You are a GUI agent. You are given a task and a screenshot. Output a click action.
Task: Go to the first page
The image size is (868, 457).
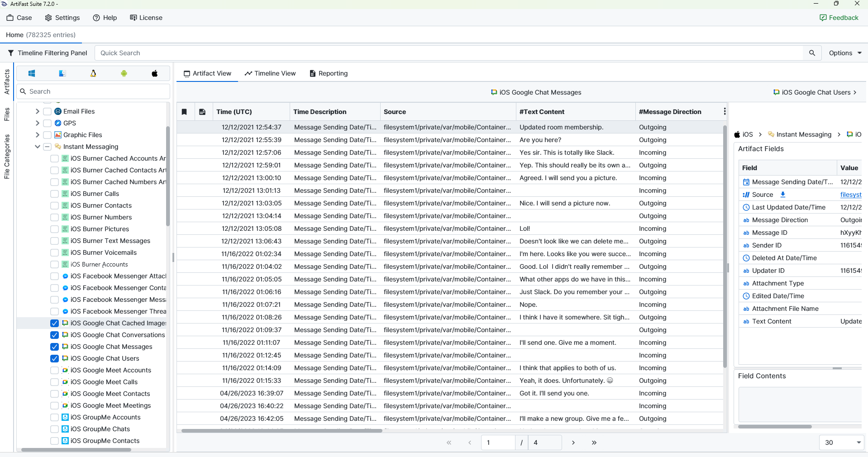(x=449, y=443)
